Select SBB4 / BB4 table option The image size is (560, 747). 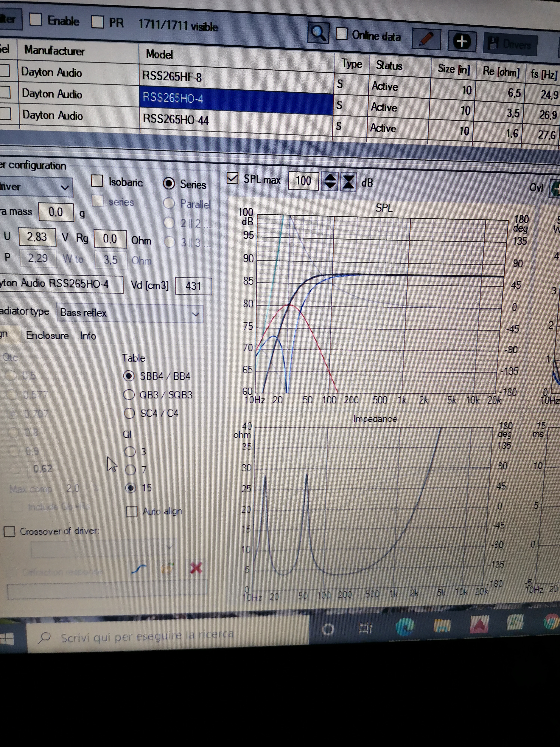(x=129, y=376)
